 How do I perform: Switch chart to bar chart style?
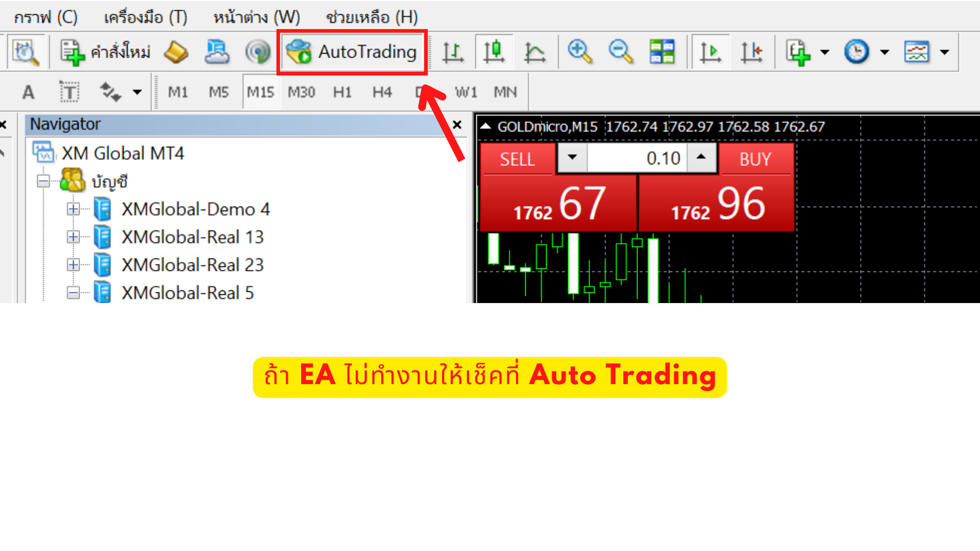click(453, 52)
